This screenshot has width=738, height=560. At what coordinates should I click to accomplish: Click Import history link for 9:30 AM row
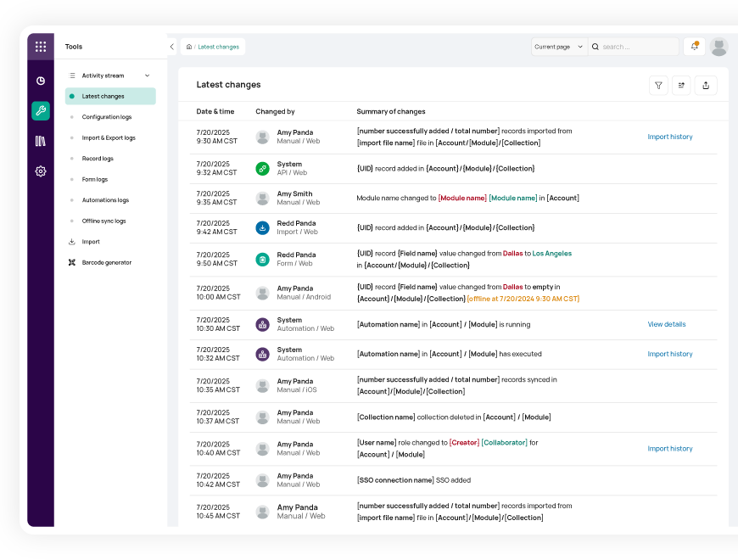(670, 137)
